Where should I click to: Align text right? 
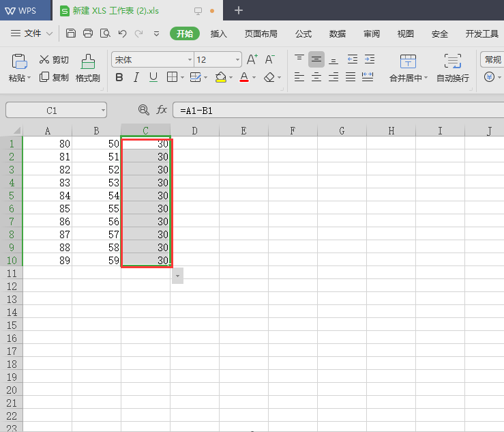tap(333, 77)
